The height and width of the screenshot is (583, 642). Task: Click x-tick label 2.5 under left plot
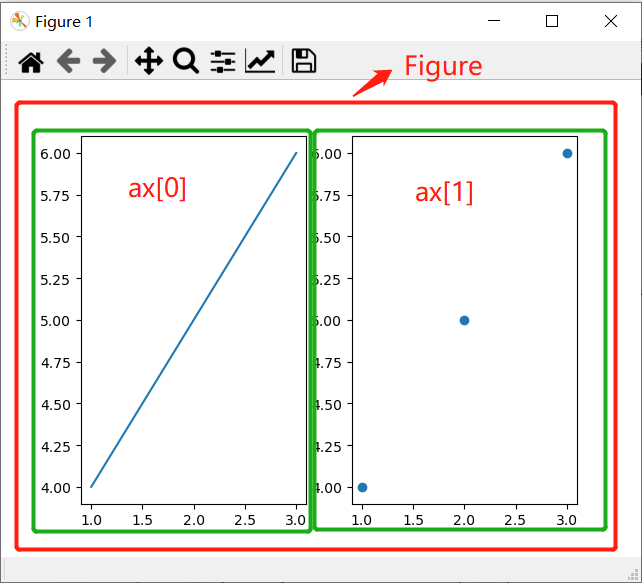(245, 520)
